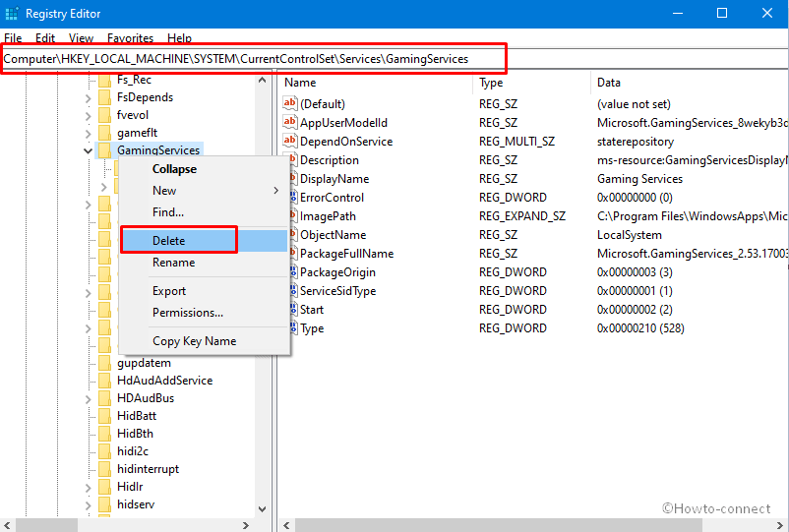
Task: Choose Rename in the context menu
Action: [x=204, y=262]
